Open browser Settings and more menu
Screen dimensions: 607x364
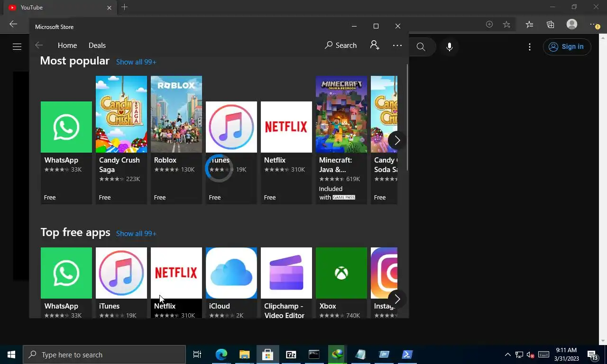pyautogui.click(x=595, y=24)
